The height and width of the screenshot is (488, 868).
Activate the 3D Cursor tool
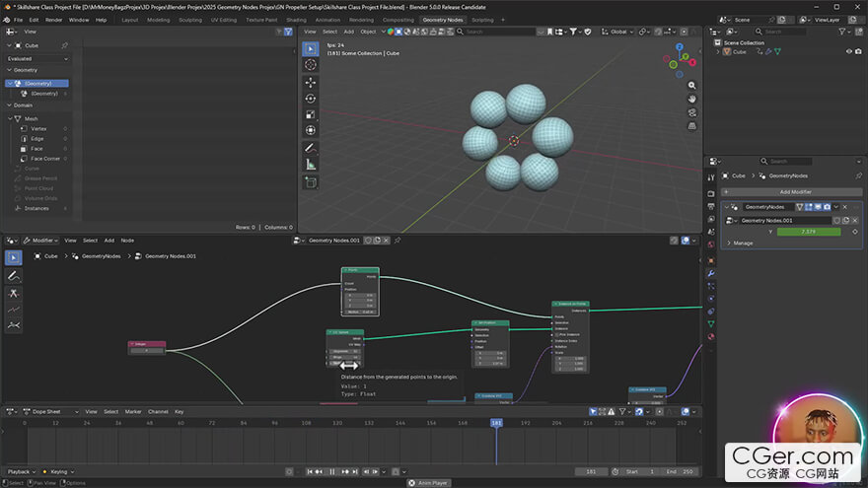click(x=311, y=65)
